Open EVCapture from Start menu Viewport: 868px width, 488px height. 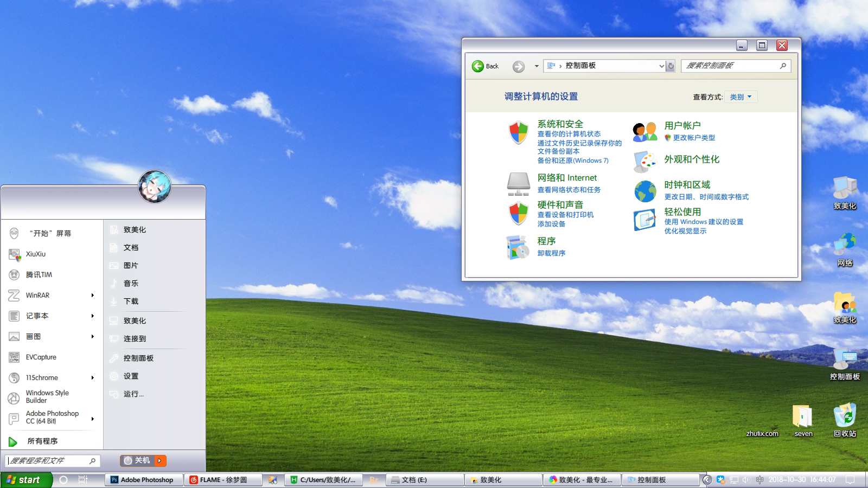pos(41,357)
